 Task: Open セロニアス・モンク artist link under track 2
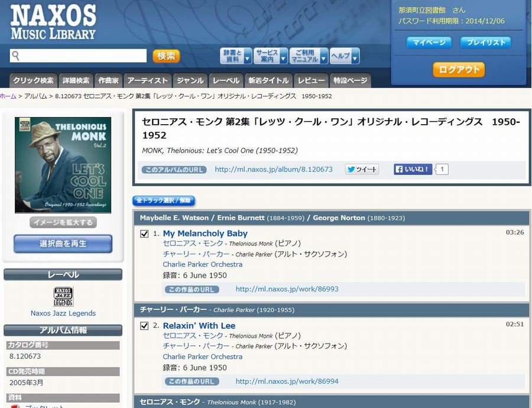(x=193, y=336)
